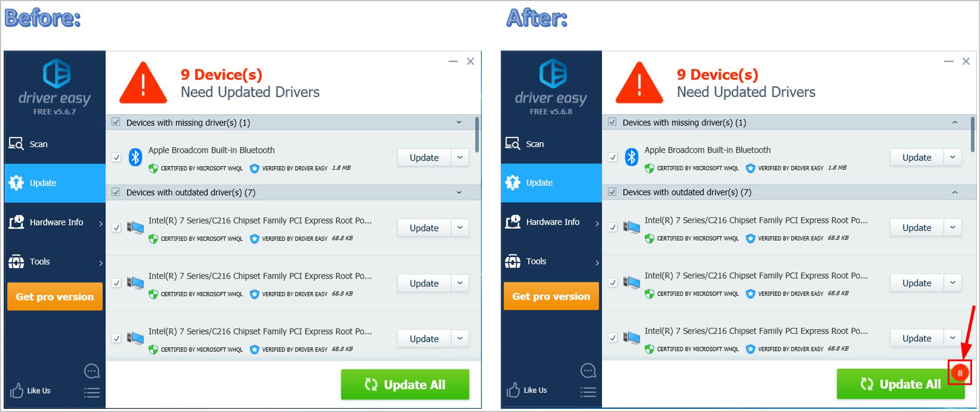Uncheck first Intel chipset row checkbox, Before window
980x412 pixels.
(x=117, y=228)
